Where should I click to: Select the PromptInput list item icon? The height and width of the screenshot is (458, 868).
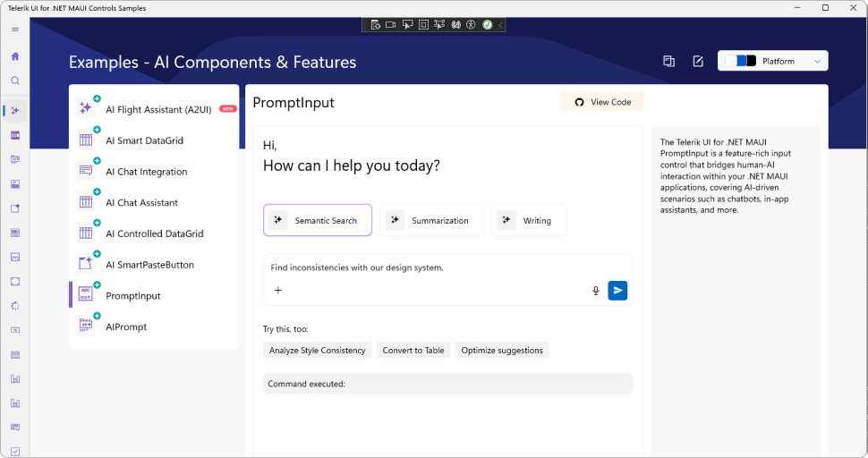pyautogui.click(x=86, y=293)
